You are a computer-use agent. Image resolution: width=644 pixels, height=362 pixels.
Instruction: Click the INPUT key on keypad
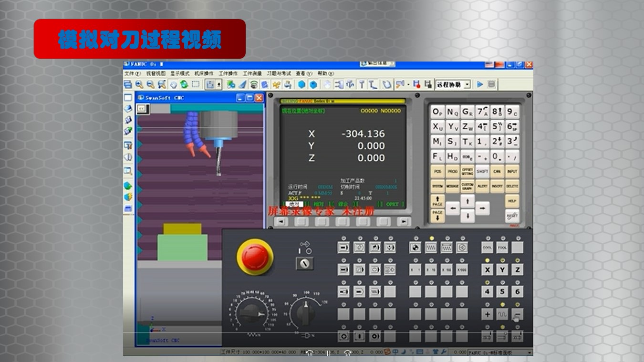coord(512,171)
